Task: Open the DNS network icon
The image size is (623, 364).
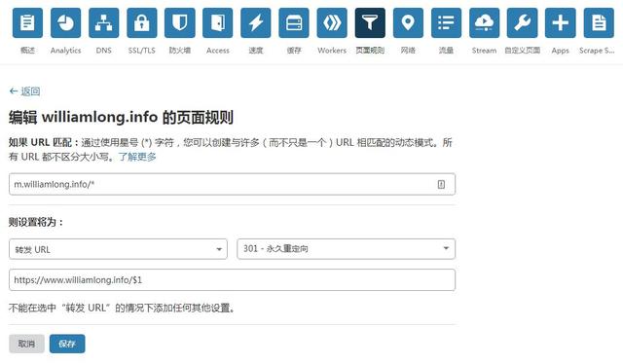Action: pyautogui.click(x=104, y=22)
